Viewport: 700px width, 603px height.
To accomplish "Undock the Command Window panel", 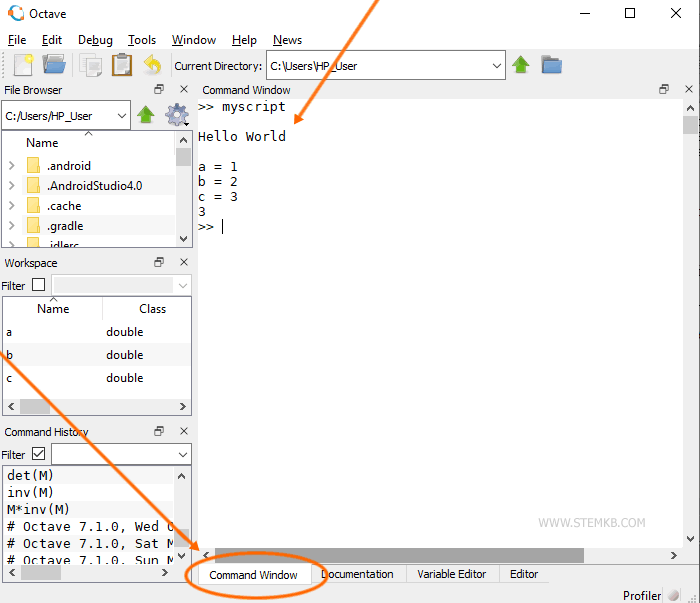I will pos(663,90).
